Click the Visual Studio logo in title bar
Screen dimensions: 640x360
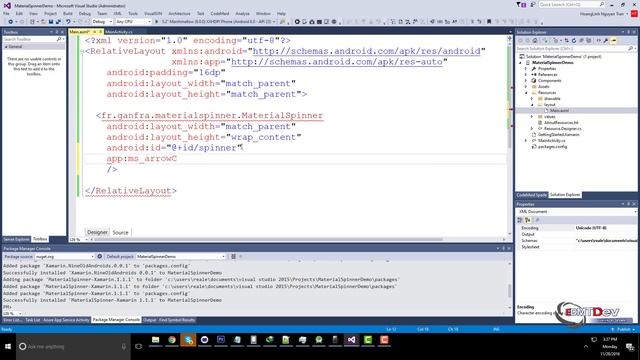[x=7, y=5]
